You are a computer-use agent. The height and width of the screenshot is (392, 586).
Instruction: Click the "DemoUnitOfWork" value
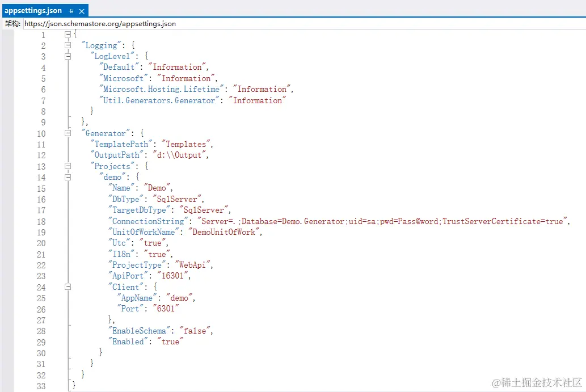[x=224, y=232]
